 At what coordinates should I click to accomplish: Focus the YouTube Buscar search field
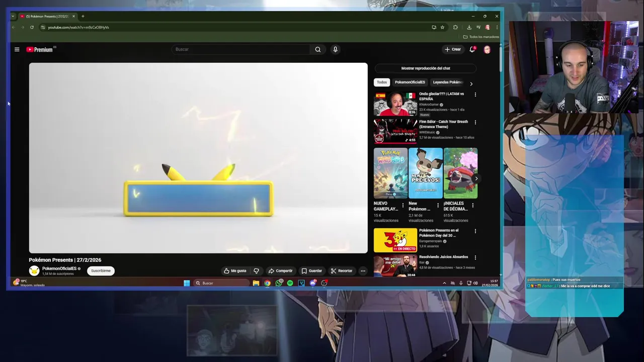pos(240,49)
